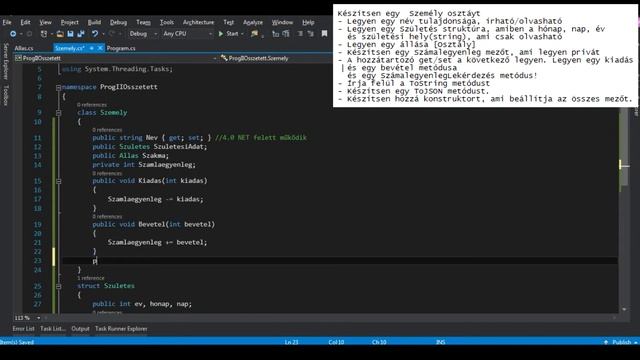The height and width of the screenshot is (360, 640).
Task: Click the Navigate Backward toolbar icon
Action: click(13, 34)
